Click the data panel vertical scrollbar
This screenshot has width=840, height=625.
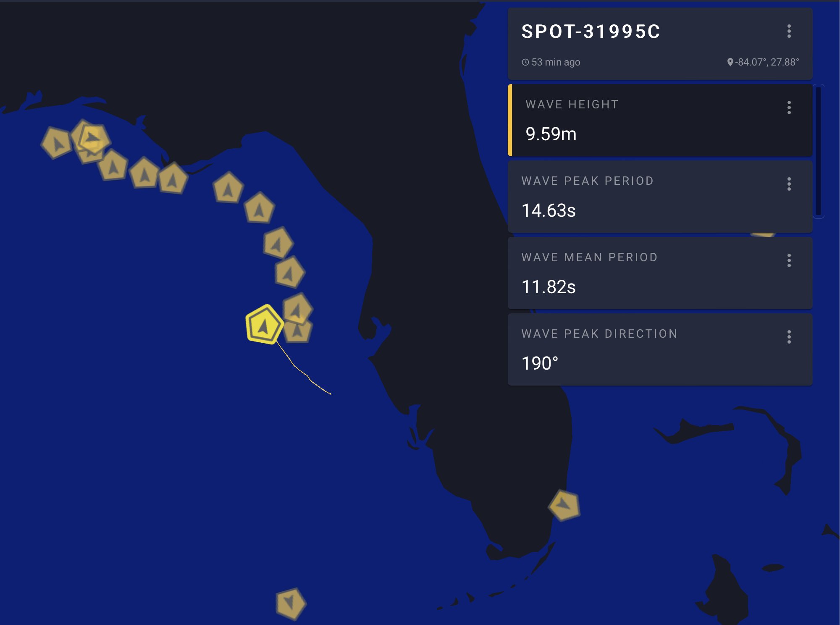pos(818,151)
